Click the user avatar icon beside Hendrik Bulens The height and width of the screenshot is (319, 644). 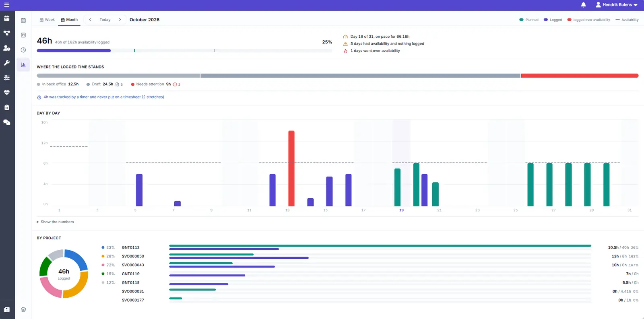point(598,5)
